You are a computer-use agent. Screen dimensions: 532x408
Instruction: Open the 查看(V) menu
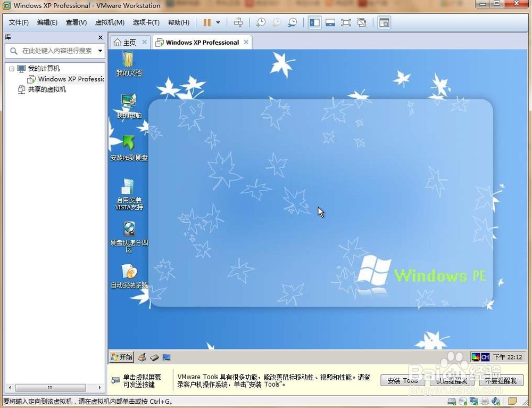point(76,22)
